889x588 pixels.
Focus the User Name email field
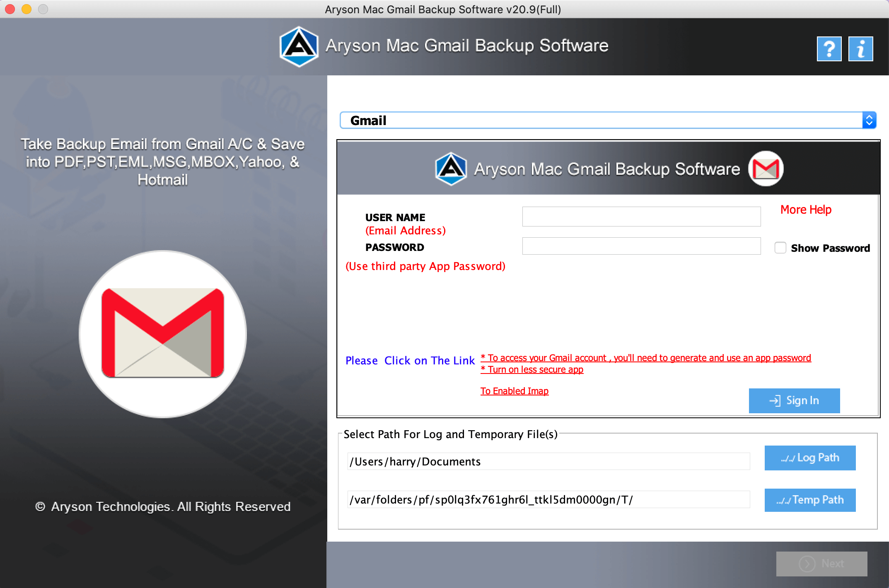(641, 217)
